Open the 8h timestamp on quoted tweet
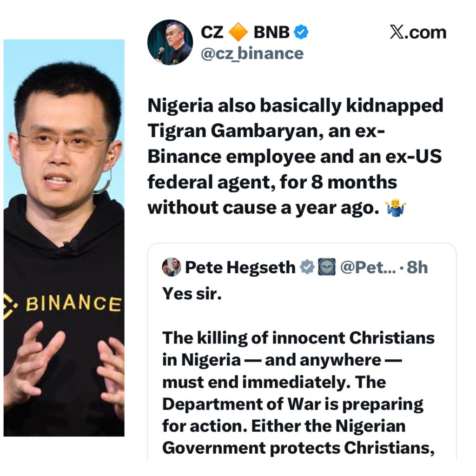The width and height of the screenshot is (476, 476). (x=417, y=267)
